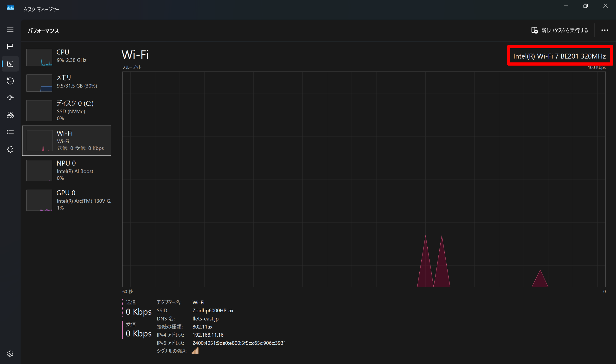
Task: Open the Details list sidebar icon
Action: (x=10, y=132)
